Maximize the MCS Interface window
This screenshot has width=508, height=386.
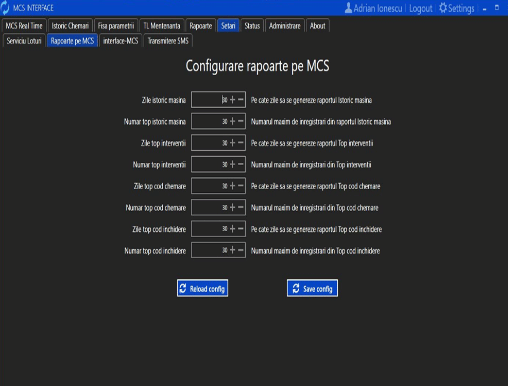coord(497,7)
